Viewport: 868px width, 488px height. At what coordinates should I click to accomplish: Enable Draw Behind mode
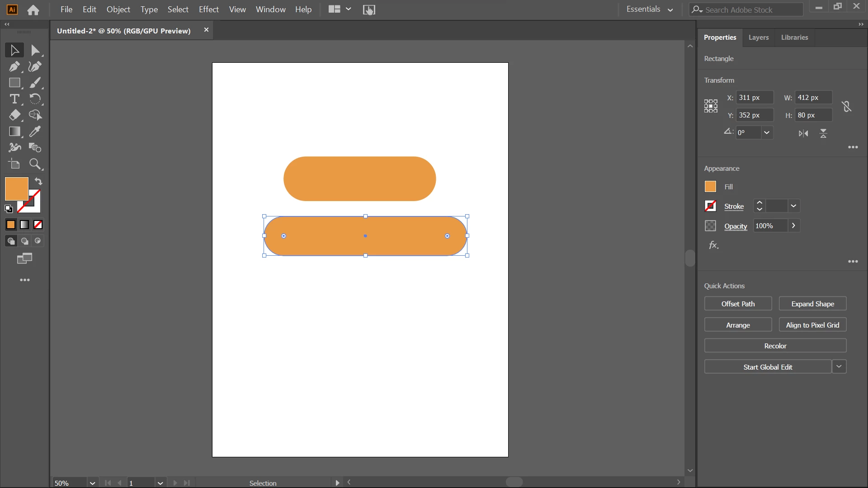tap(24, 241)
